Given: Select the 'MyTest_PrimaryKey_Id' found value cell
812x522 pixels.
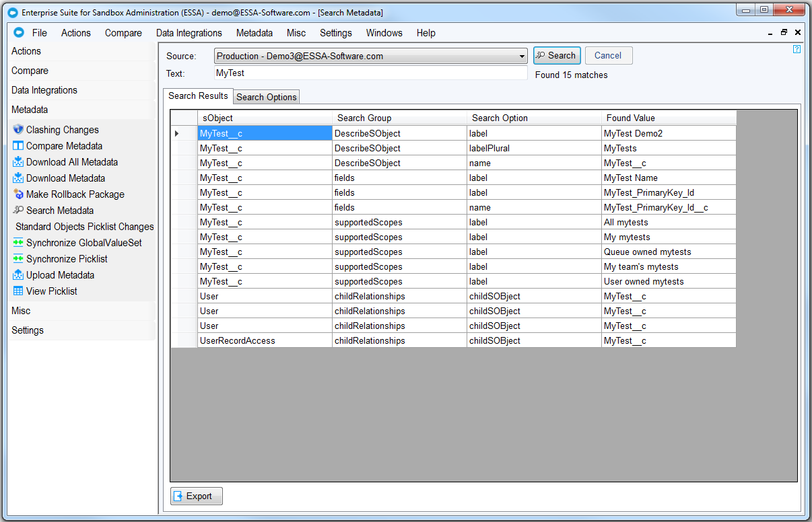Looking at the screenshot, I should 669,192.
